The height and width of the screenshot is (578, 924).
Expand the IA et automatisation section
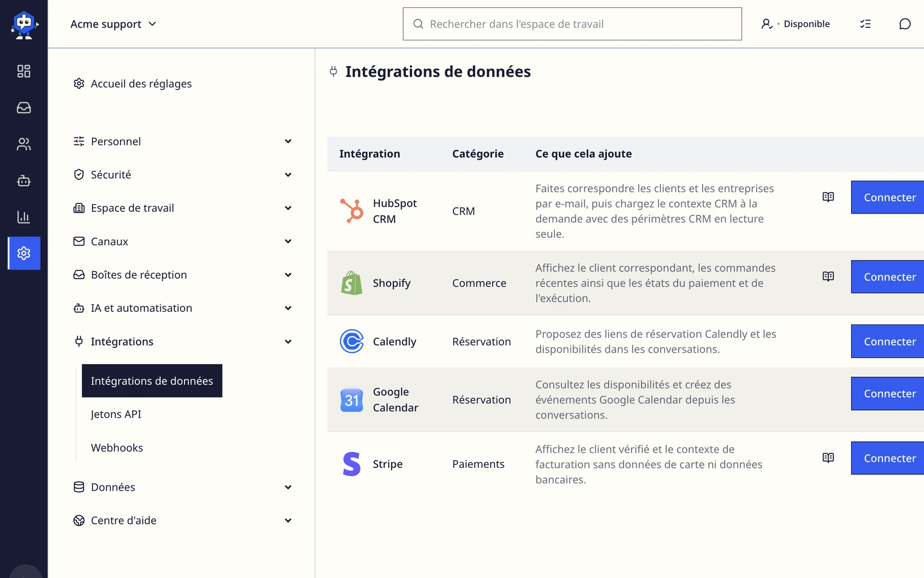coord(182,308)
